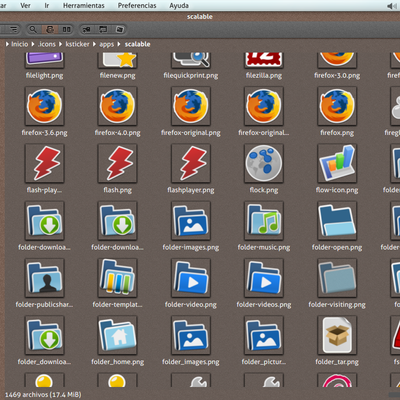Screen dimensions: 400x400
Task: Click the filequickprint.png file name
Action: [191, 76]
